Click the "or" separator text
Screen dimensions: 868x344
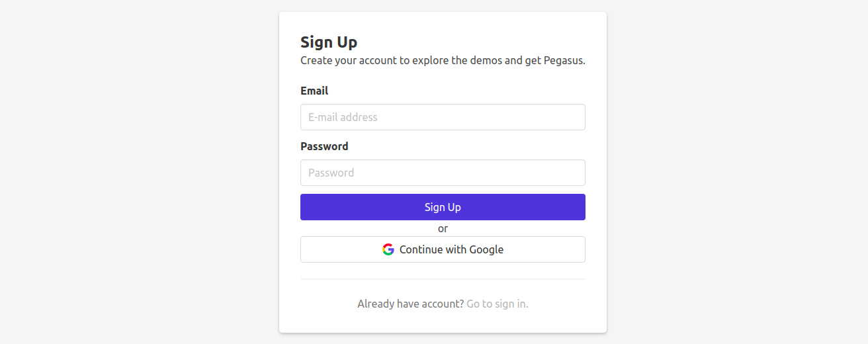(443, 228)
